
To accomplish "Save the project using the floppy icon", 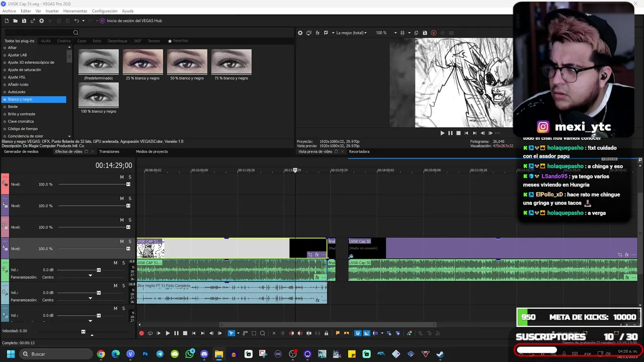I will (x=24, y=21).
